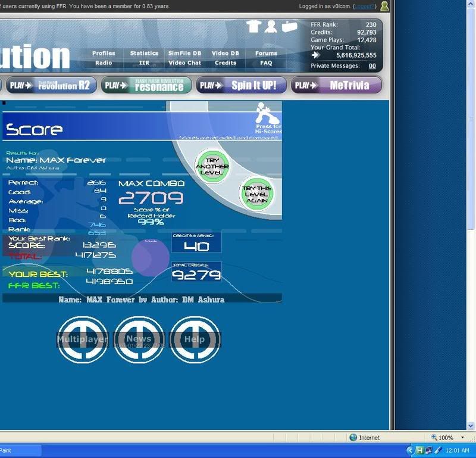The image size is (476, 458).
Task: Open the t-shirt merchandise icon
Action: point(253,26)
